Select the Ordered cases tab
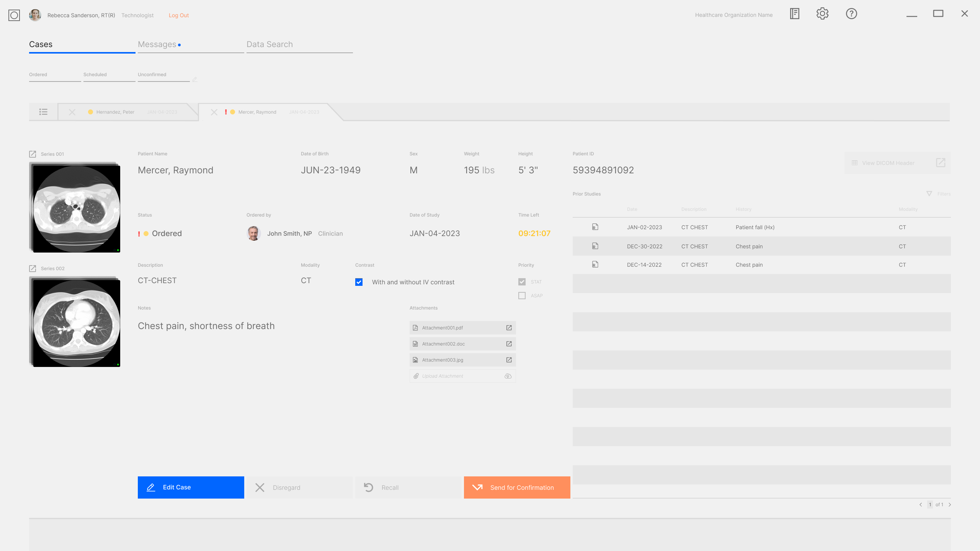 [x=38, y=74]
